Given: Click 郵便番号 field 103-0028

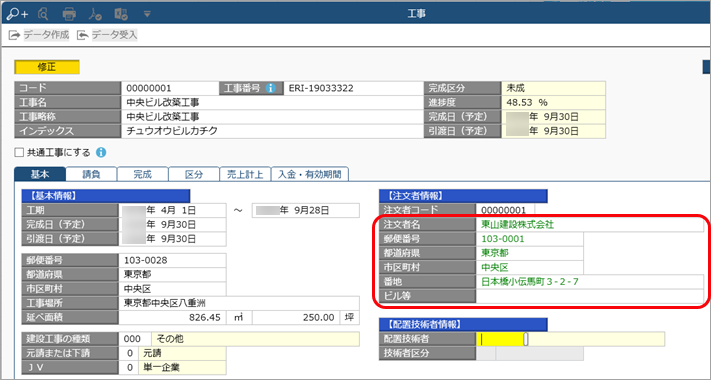Looking at the screenshot, I should [172, 260].
